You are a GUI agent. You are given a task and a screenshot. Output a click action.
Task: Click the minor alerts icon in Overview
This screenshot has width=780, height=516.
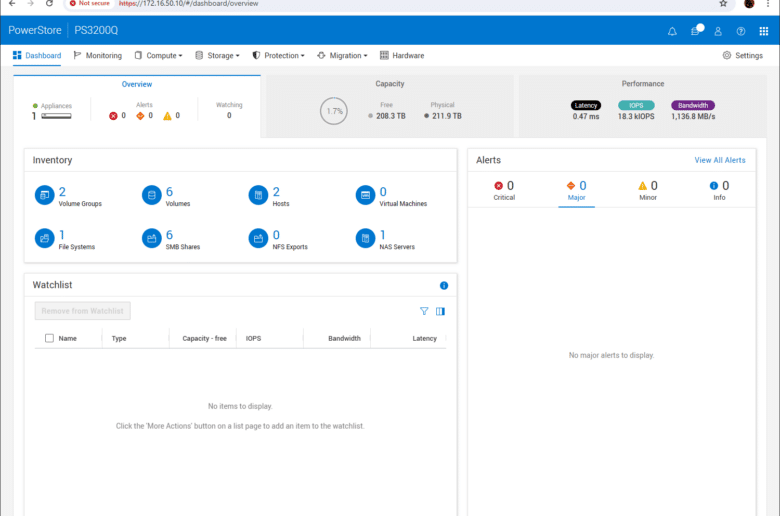(167, 116)
